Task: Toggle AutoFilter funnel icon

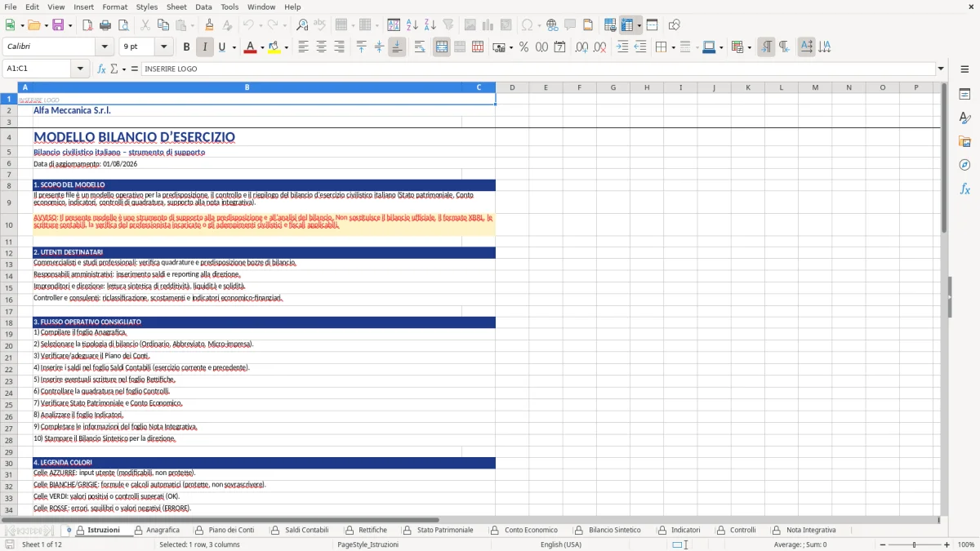Action: tap(448, 25)
